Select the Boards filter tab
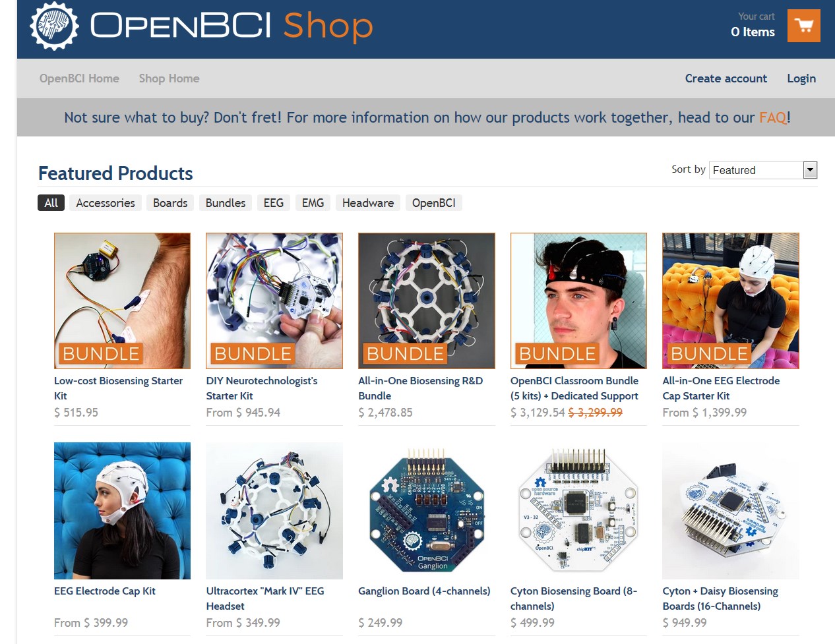 coord(170,203)
